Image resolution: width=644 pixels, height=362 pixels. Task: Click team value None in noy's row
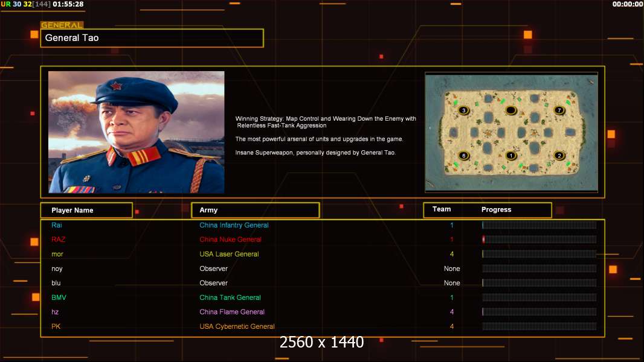pyautogui.click(x=452, y=268)
